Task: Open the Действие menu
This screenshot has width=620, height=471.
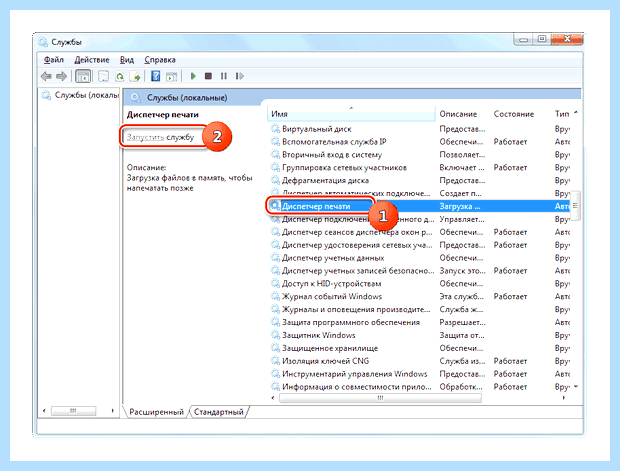Action: [92, 60]
